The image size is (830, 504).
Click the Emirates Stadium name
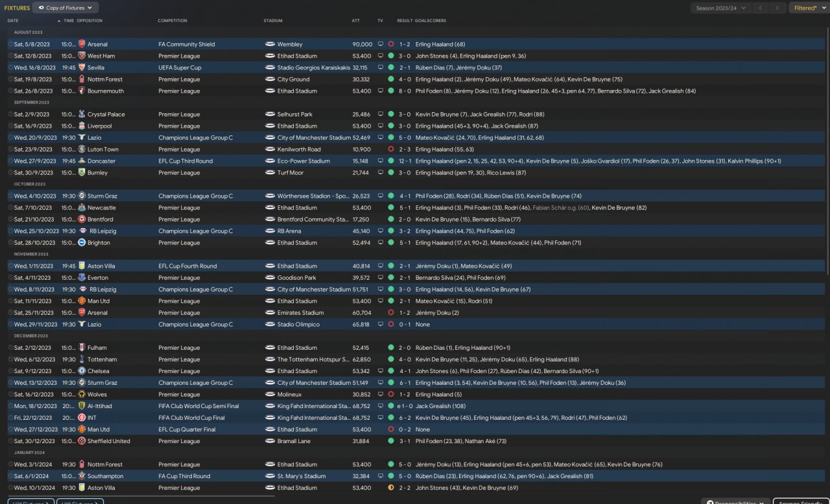point(300,312)
